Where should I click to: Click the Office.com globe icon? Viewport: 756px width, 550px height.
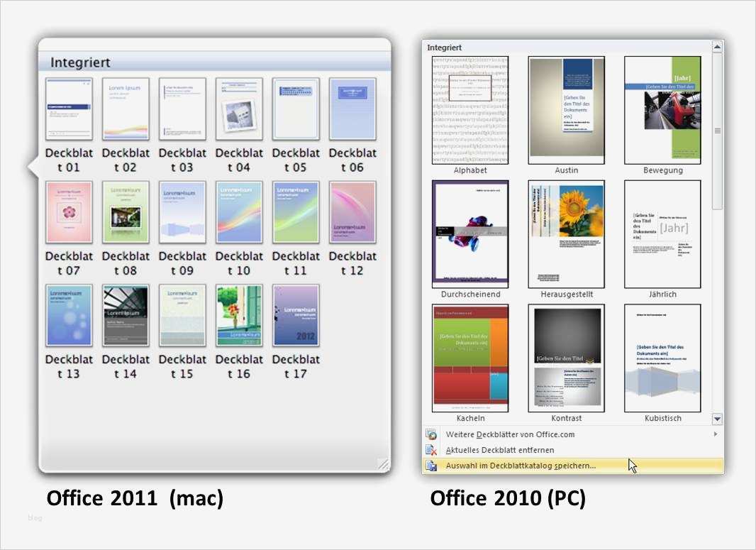(x=431, y=434)
